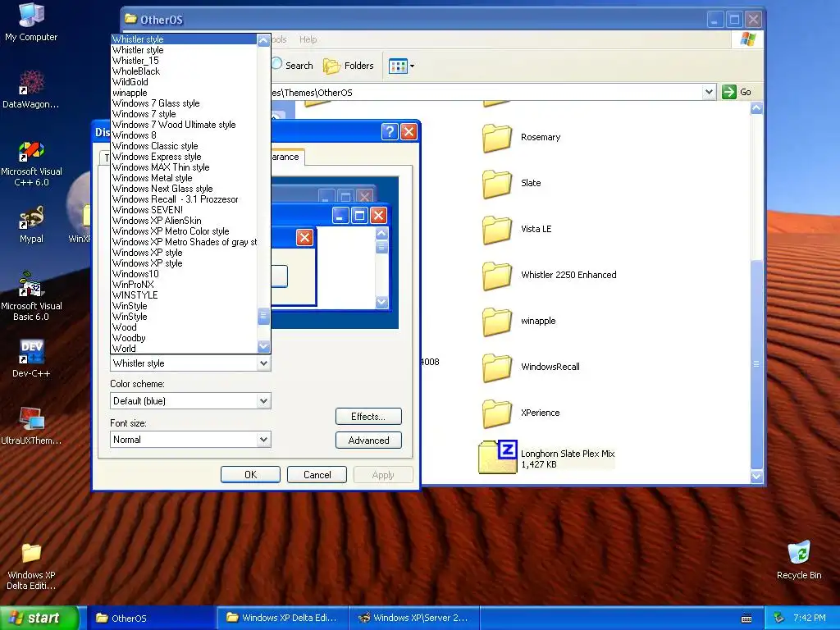Open the Help menu in OtherOS window
Viewport: 840px width, 630px height.
click(308, 39)
